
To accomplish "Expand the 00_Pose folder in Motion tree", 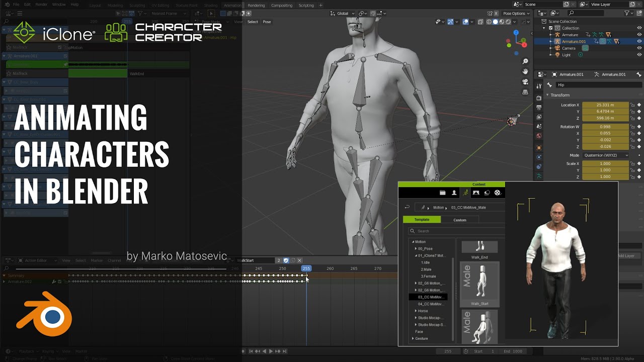I will [x=416, y=248].
